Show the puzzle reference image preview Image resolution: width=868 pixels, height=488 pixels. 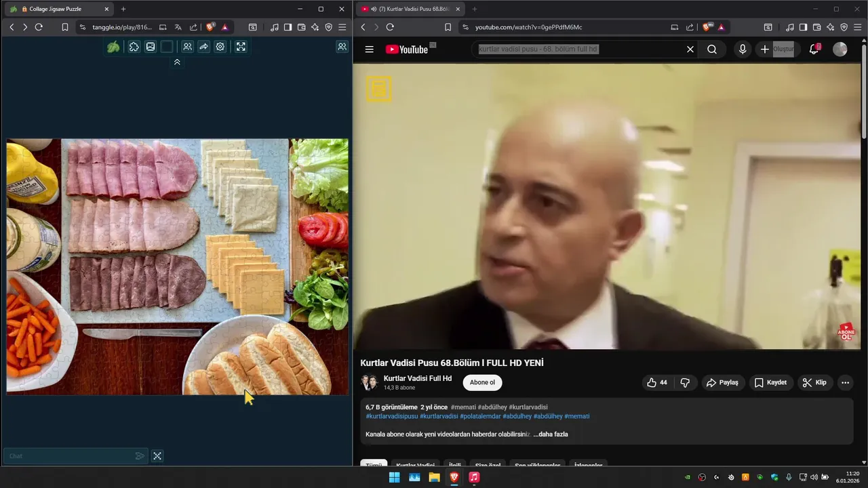coord(151,47)
